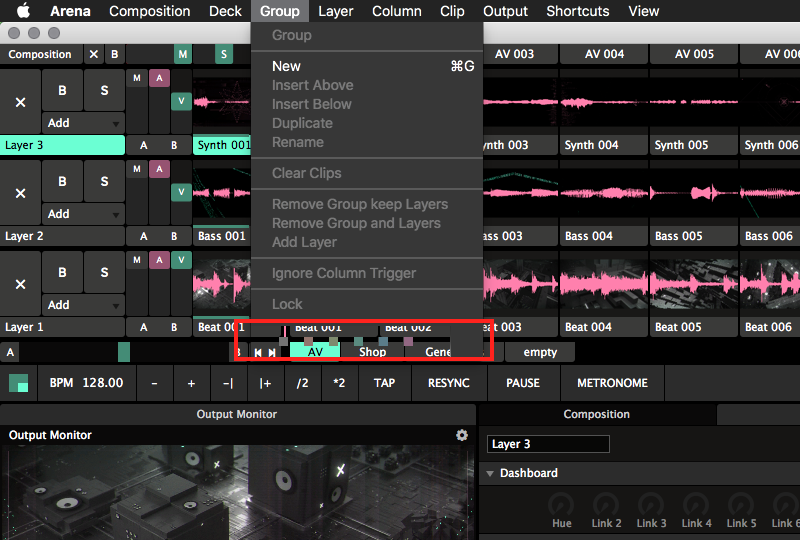Clear Layer 3 with its X button
Image resolution: width=800 pixels, height=540 pixels.
(x=20, y=102)
